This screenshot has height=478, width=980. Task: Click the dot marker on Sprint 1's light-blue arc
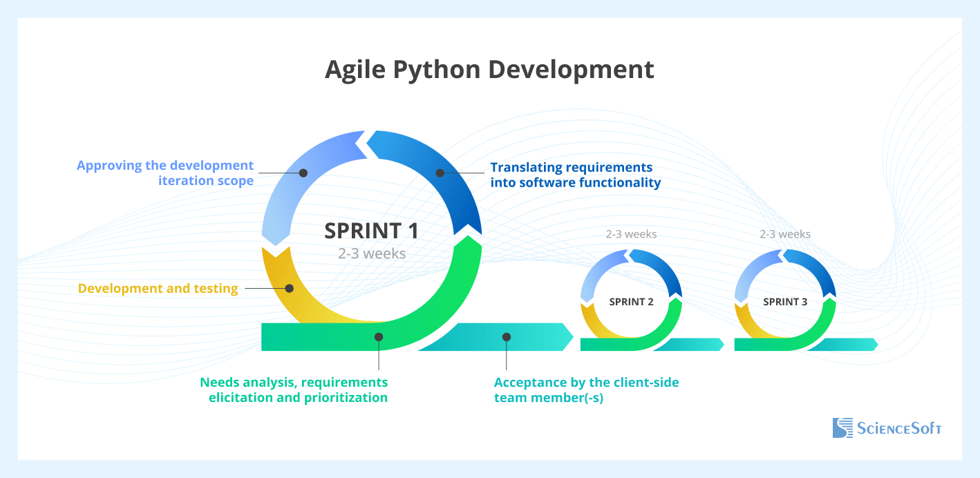tap(303, 173)
